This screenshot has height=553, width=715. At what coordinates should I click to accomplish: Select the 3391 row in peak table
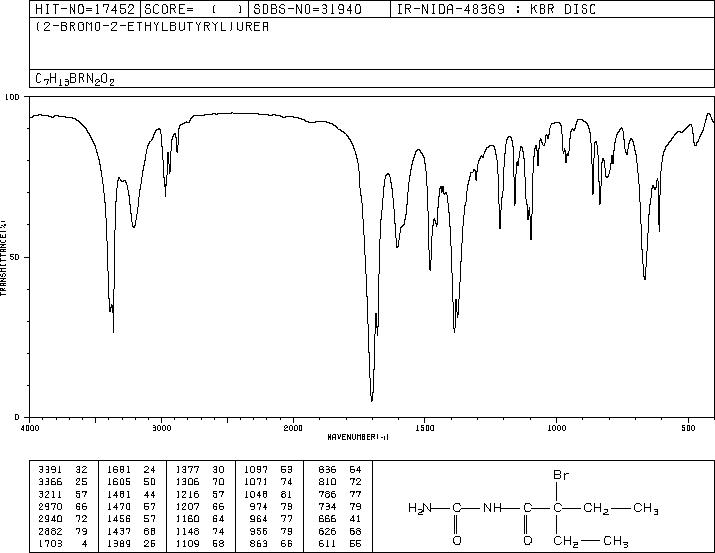63,469
